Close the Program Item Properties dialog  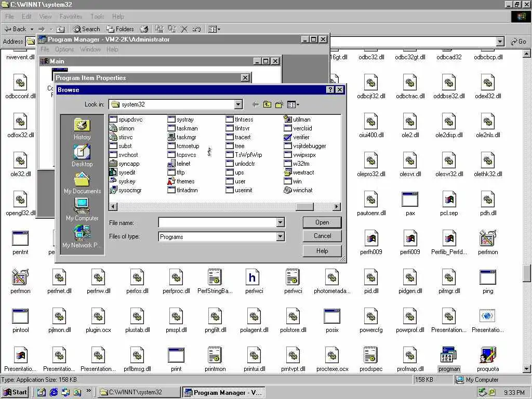245,78
